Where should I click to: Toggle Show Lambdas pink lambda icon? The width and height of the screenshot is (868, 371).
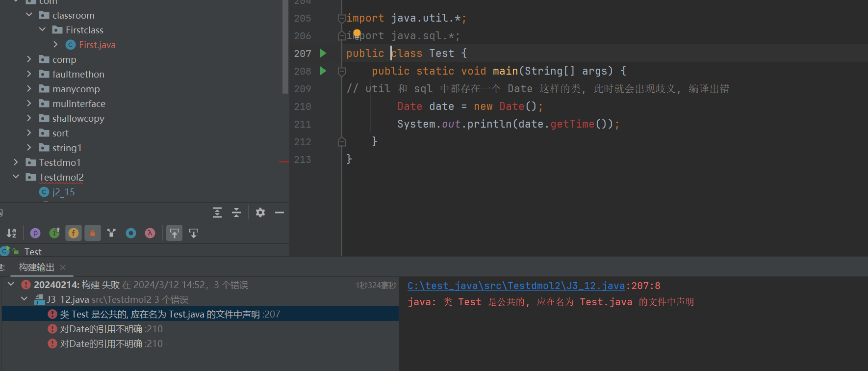(150, 233)
